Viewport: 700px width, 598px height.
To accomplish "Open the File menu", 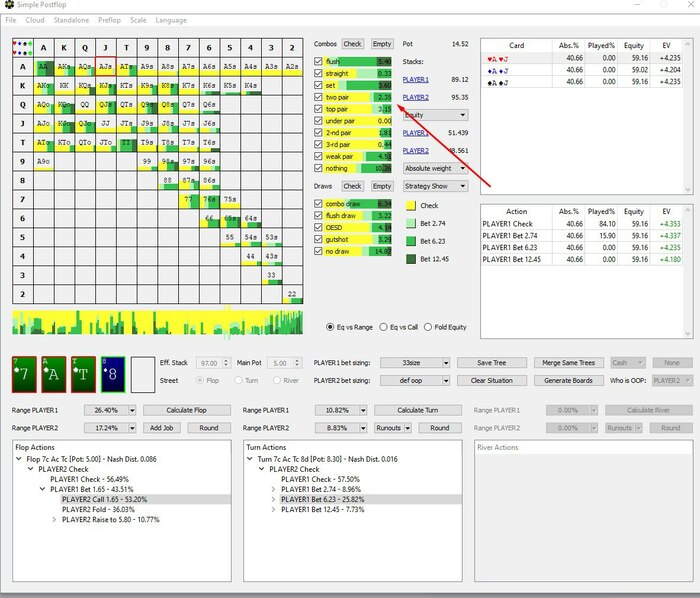I will (x=11, y=20).
